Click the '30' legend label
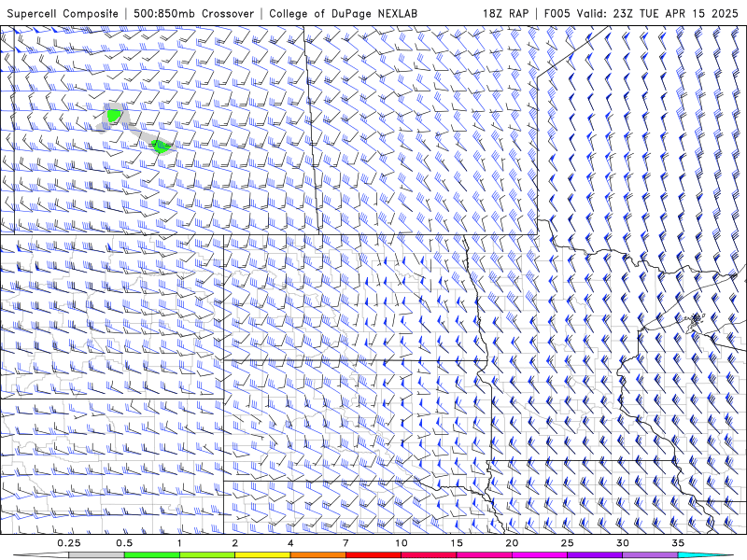This screenshot has height=560, width=747. [622, 543]
